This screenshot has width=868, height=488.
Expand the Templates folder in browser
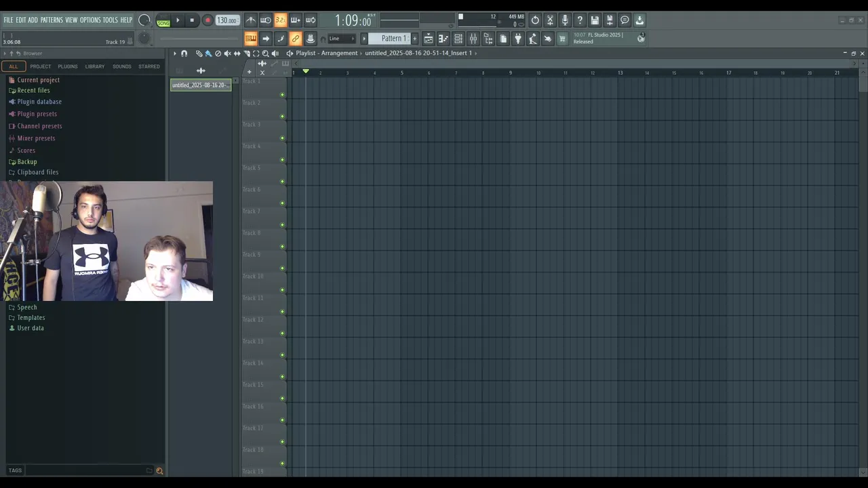tap(31, 318)
